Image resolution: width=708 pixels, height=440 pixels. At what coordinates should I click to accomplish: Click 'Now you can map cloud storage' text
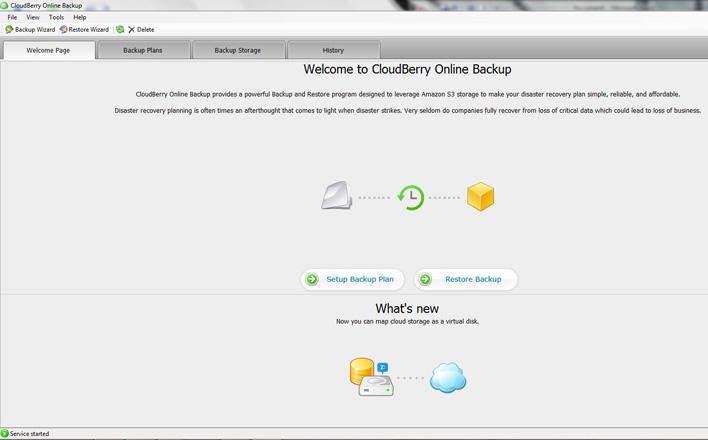tap(407, 321)
